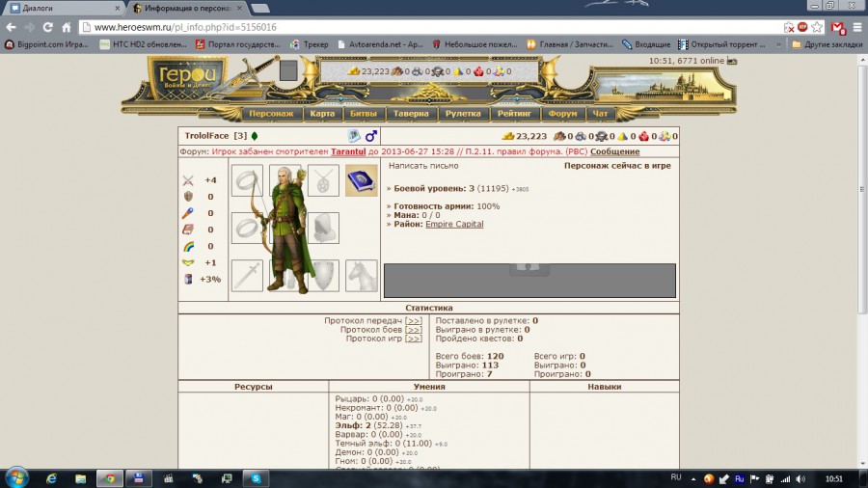Click the male gender symbol icon

tap(371, 136)
